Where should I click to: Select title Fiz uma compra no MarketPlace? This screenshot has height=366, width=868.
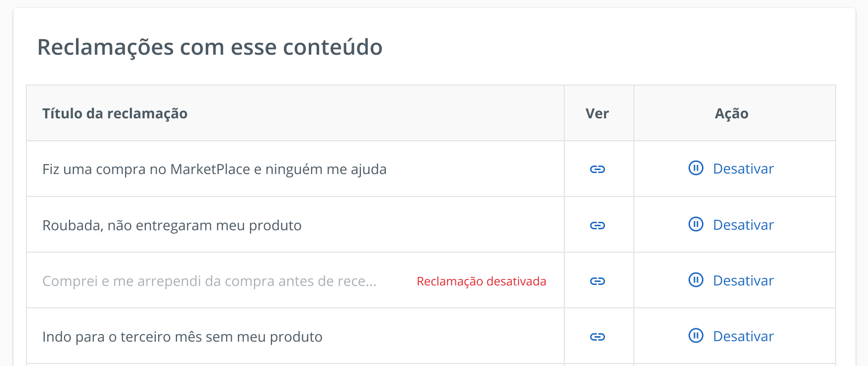click(214, 169)
